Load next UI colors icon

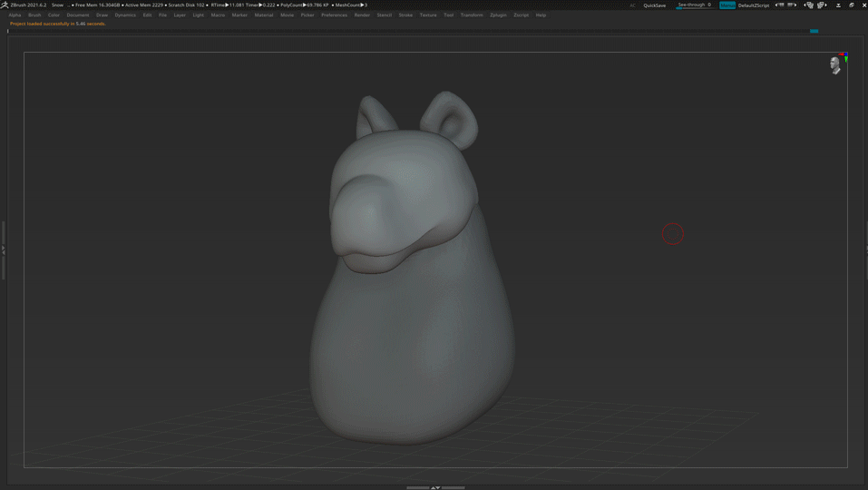coord(792,5)
